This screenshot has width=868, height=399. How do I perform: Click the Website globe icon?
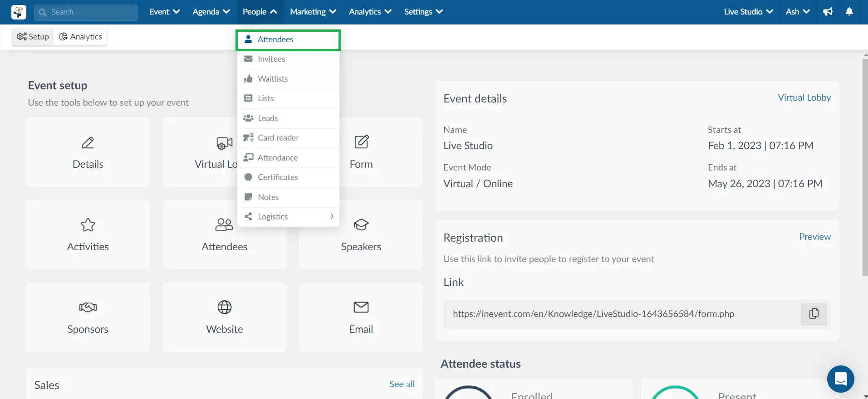click(x=225, y=307)
